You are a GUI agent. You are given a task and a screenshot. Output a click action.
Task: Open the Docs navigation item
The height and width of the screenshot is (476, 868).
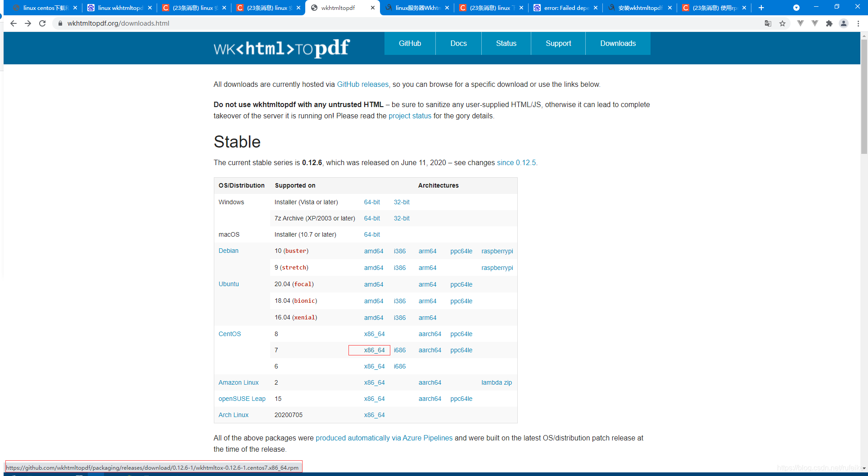point(458,43)
